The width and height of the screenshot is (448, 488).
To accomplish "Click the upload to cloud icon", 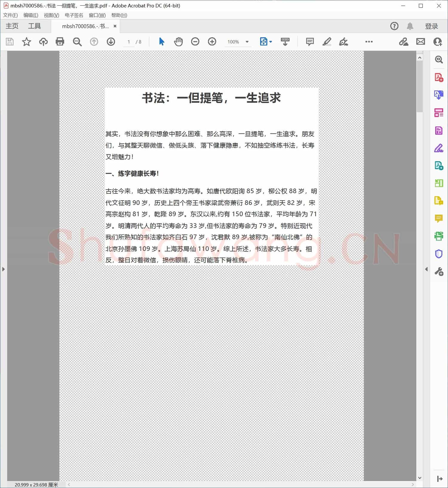I will pos(43,42).
